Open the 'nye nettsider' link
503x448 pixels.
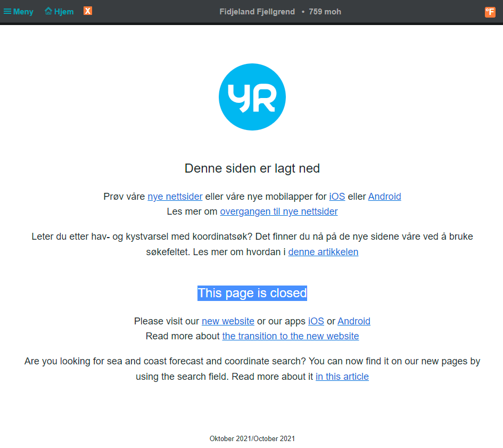click(x=175, y=196)
